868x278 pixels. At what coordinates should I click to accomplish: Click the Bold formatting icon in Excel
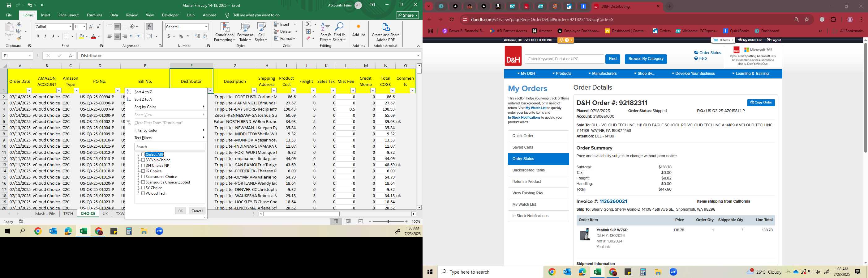pyautogui.click(x=38, y=36)
